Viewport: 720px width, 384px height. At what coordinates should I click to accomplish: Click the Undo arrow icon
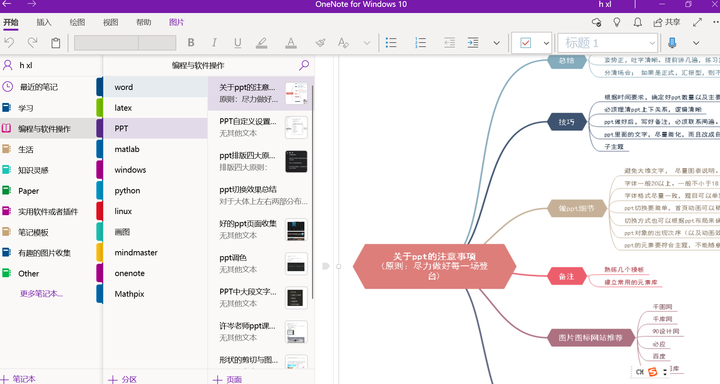[x=9, y=43]
